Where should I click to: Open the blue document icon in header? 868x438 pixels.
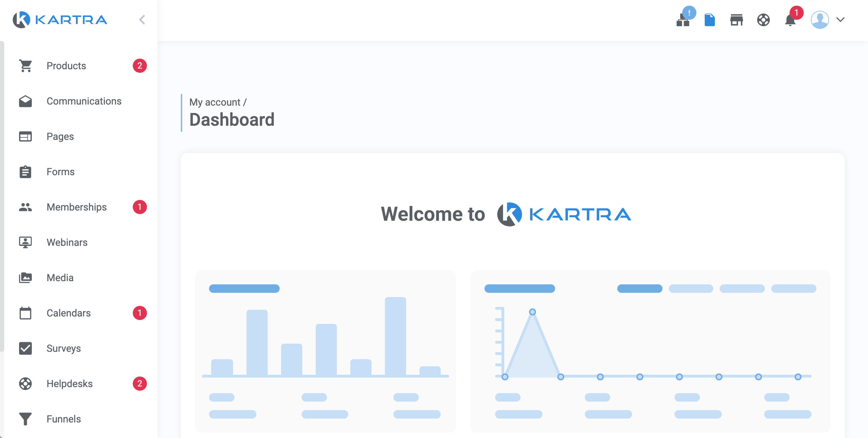coord(710,20)
